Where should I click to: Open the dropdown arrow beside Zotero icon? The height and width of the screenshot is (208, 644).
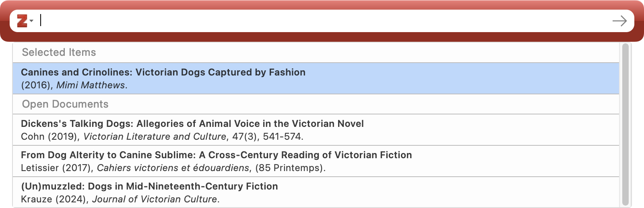[31, 21]
